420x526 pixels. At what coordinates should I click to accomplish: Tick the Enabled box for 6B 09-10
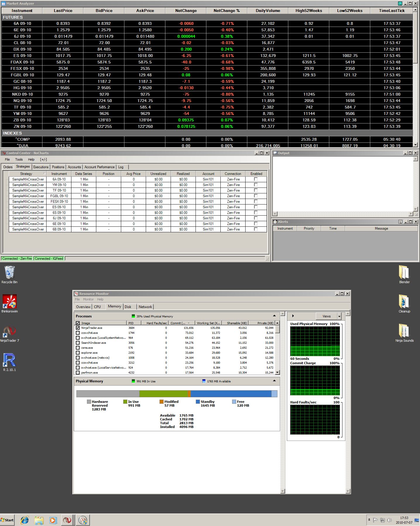(x=256, y=229)
